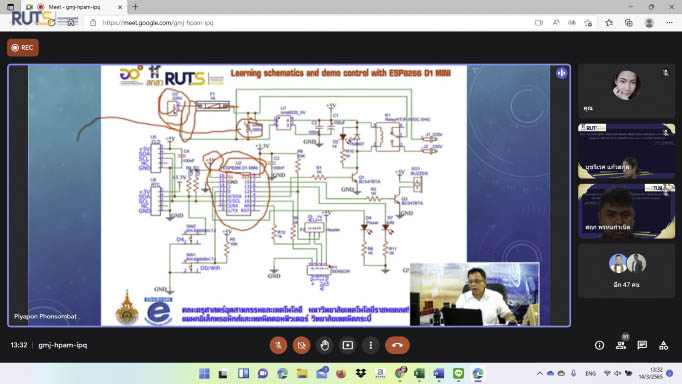The width and height of the screenshot is (682, 384).
Task: Select the Meet gmj-hpam-ipq browser tab
Action: point(74,7)
